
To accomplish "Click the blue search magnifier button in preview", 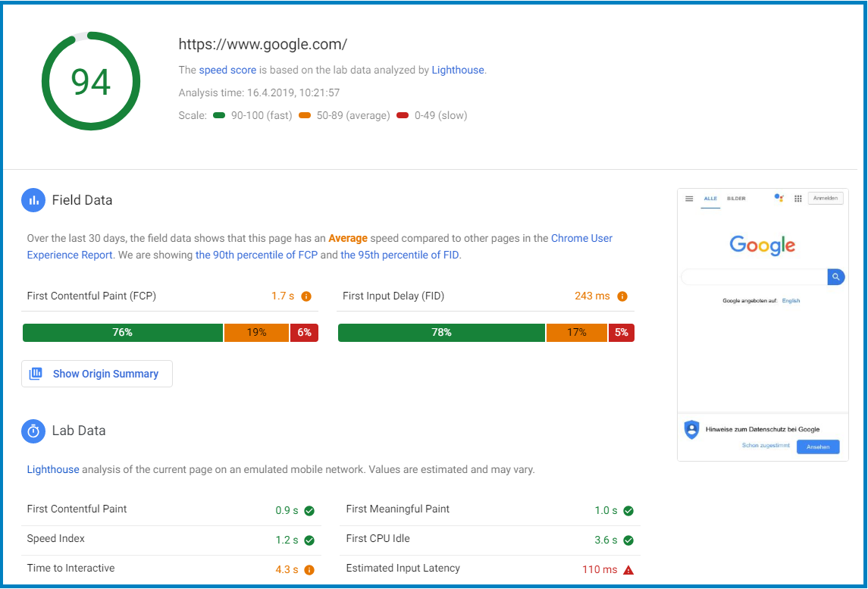I will click(x=836, y=277).
